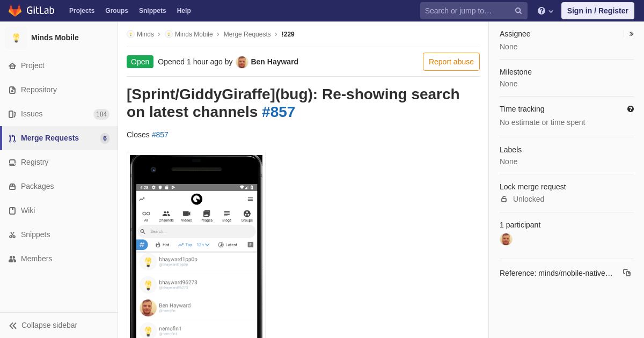Open the Projects menu
The width and height of the screenshot is (644, 338).
coord(82,11)
